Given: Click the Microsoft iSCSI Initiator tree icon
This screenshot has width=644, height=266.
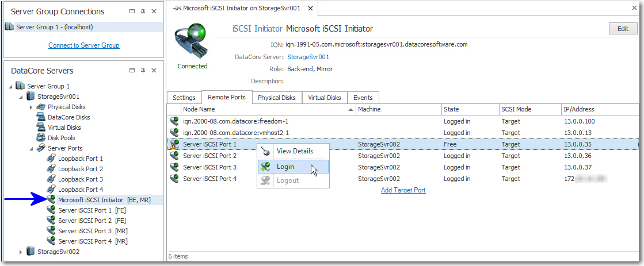Looking at the screenshot, I should [x=51, y=199].
